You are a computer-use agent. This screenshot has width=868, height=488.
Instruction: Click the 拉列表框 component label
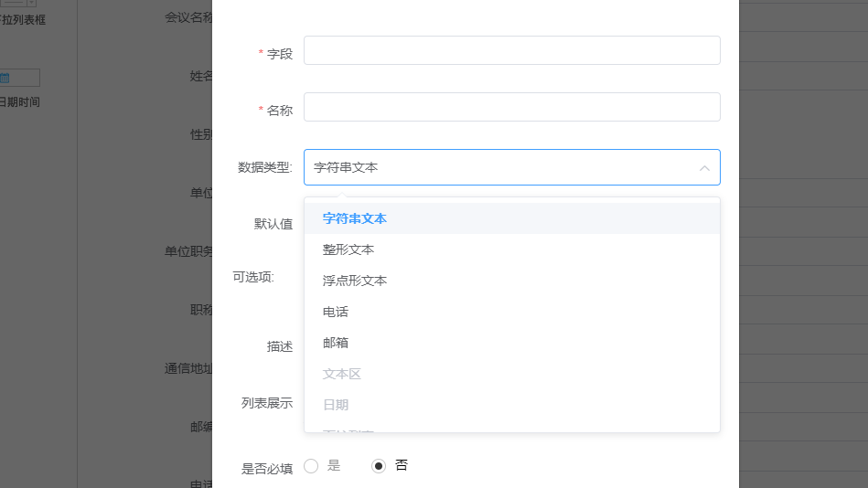point(24,20)
